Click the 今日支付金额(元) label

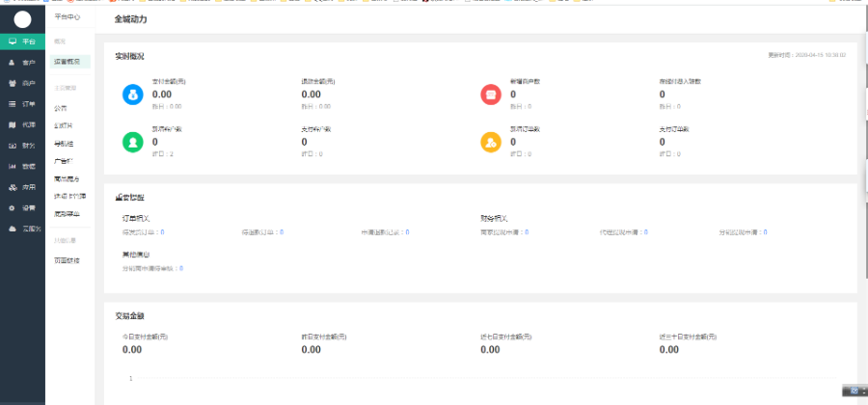145,337
